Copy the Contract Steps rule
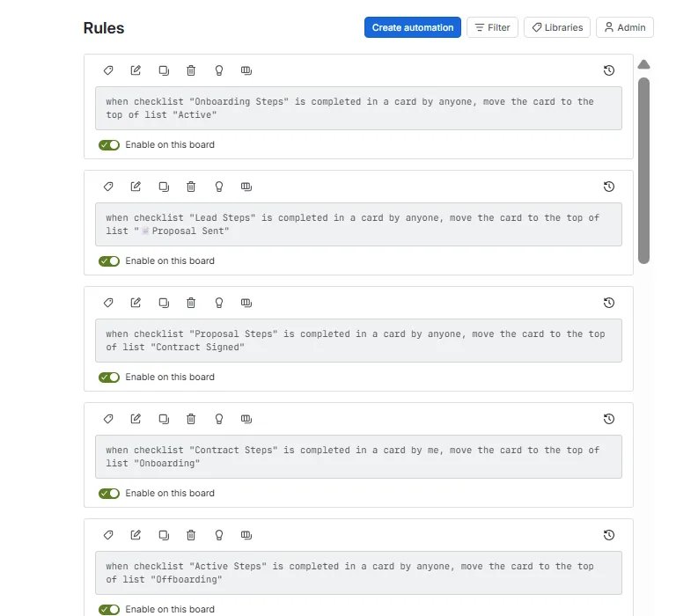This screenshot has width=676, height=616. [x=164, y=419]
